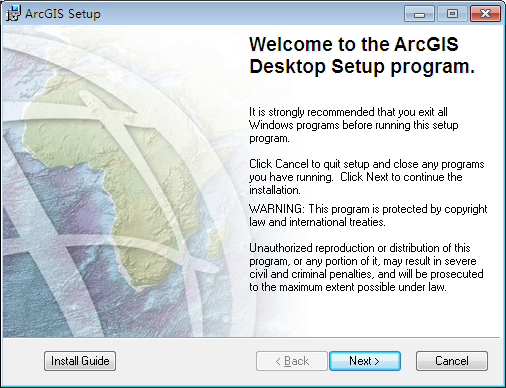Click the 'Click Cancel to quit setup' paragraph
506x388 pixels.
coord(367,177)
